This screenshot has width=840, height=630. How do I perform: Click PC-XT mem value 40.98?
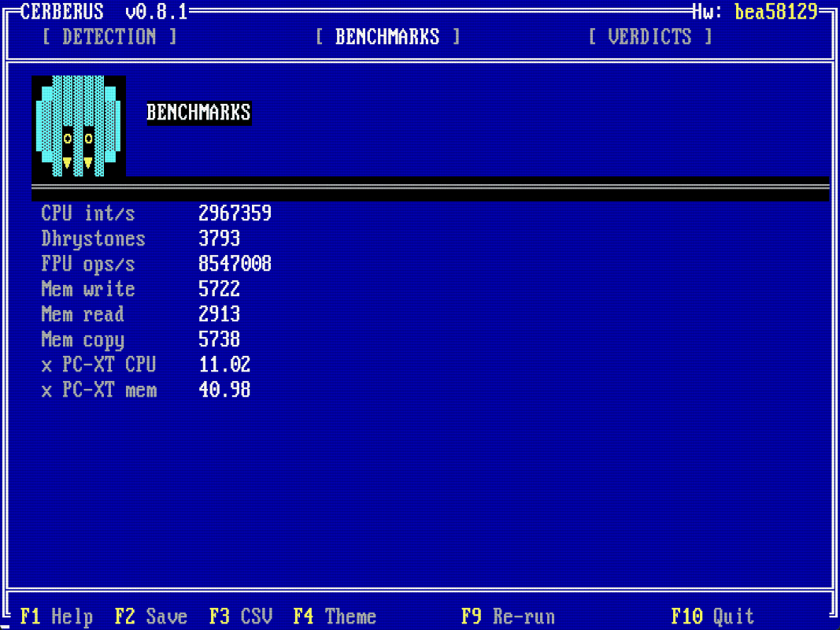click(x=224, y=390)
